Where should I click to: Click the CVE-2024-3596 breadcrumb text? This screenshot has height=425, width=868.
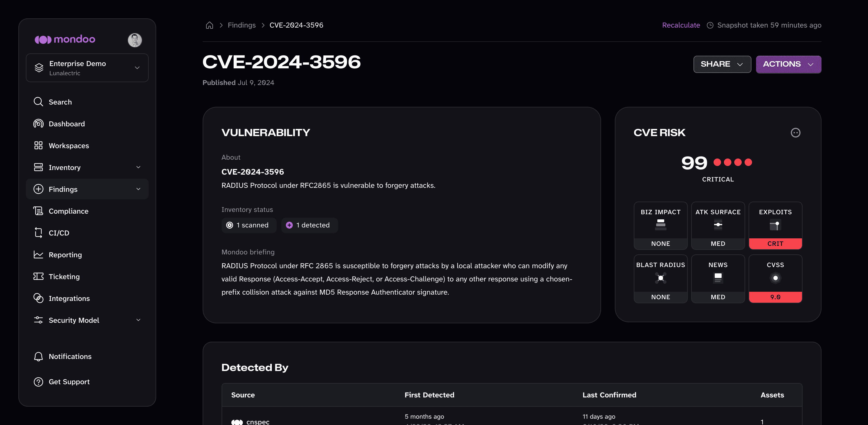click(296, 25)
